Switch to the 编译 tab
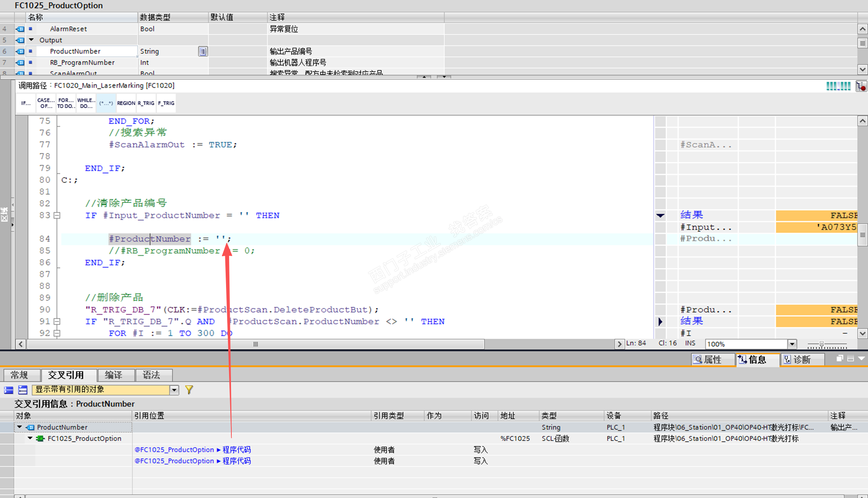This screenshot has height=498, width=868. (113, 375)
